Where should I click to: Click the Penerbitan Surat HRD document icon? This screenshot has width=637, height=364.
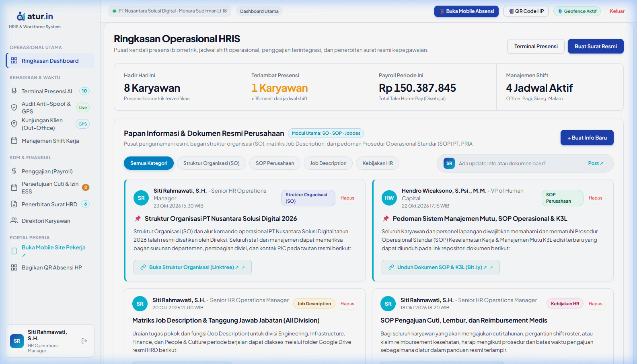(x=14, y=204)
